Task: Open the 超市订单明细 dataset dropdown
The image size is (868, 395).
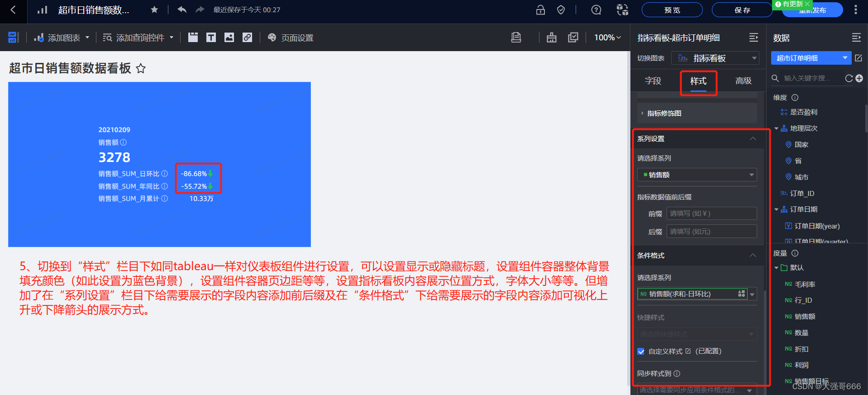Action: 811,58
